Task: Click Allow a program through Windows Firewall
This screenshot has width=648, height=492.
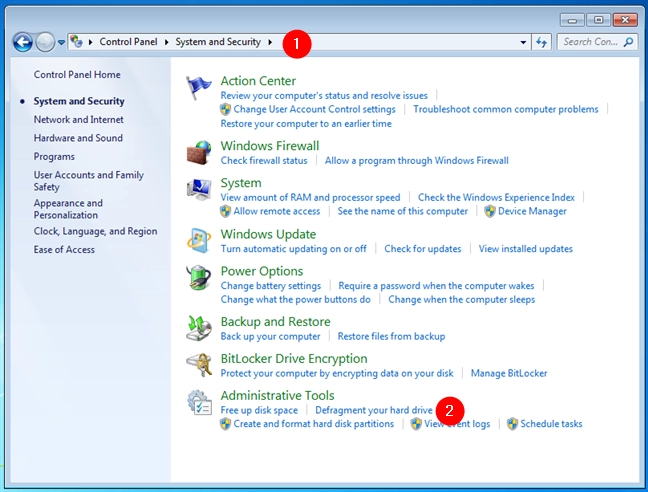Action: 417,161
